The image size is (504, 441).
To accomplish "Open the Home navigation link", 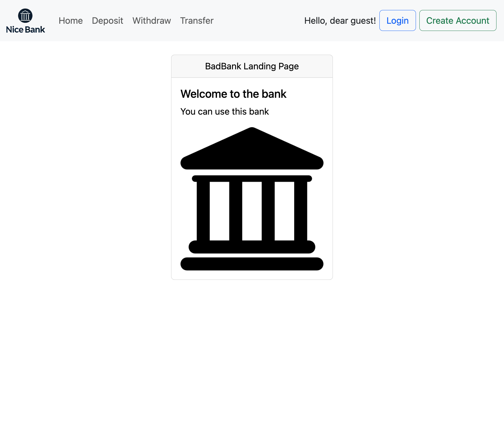I will [71, 21].
